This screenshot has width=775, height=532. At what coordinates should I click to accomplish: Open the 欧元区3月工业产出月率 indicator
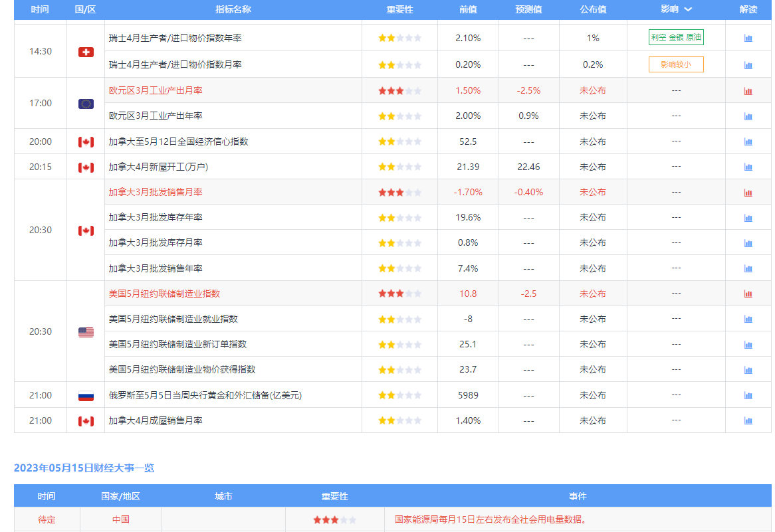[x=156, y=90]
